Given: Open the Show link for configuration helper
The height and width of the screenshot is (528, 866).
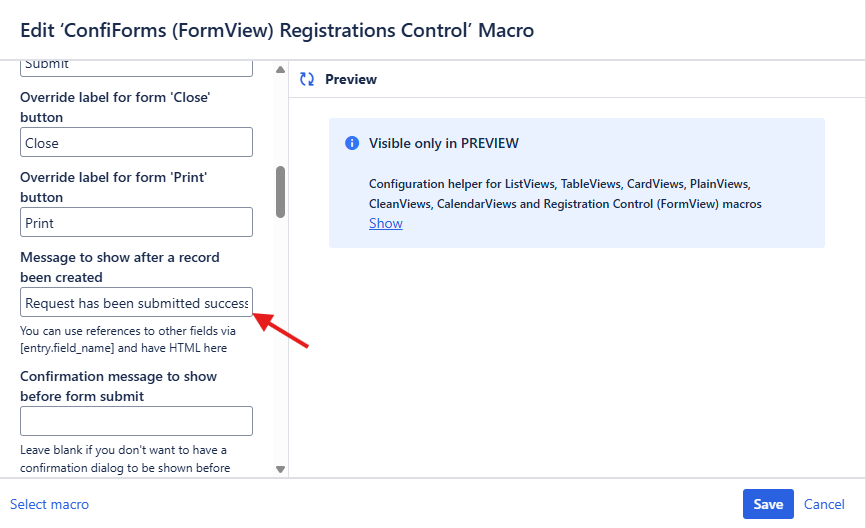Looking at the screenshot, I should 386,223.
